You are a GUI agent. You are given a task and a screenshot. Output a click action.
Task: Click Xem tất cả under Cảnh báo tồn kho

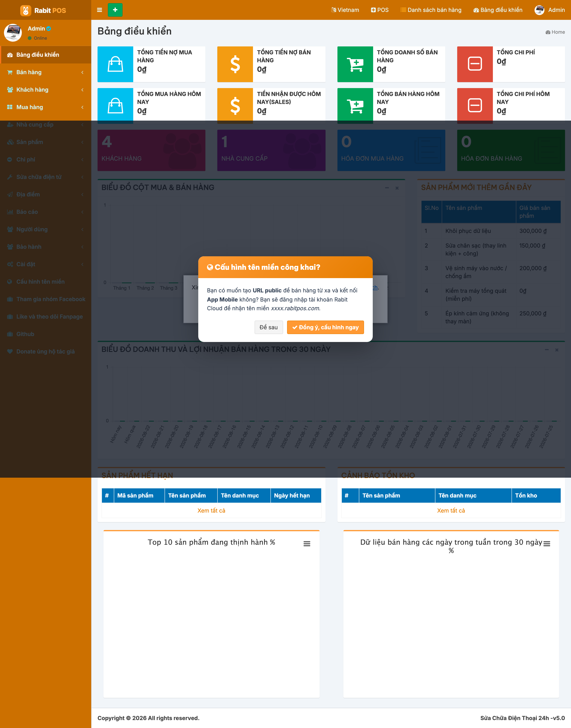(451, 511)
